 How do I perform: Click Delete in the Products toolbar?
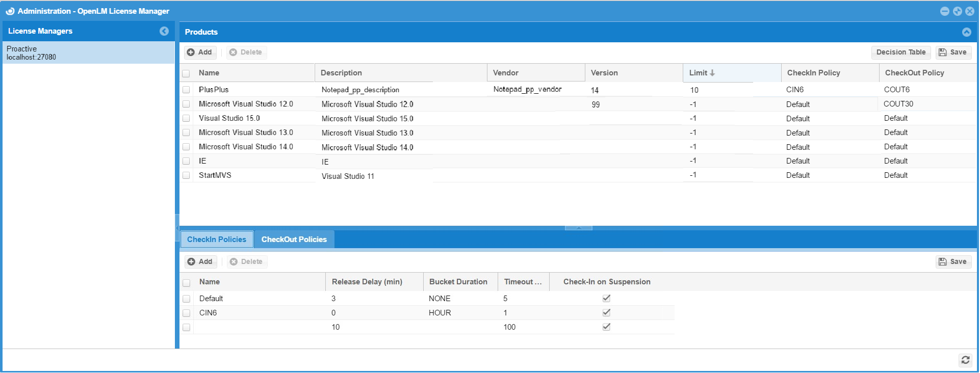(246, 52)
